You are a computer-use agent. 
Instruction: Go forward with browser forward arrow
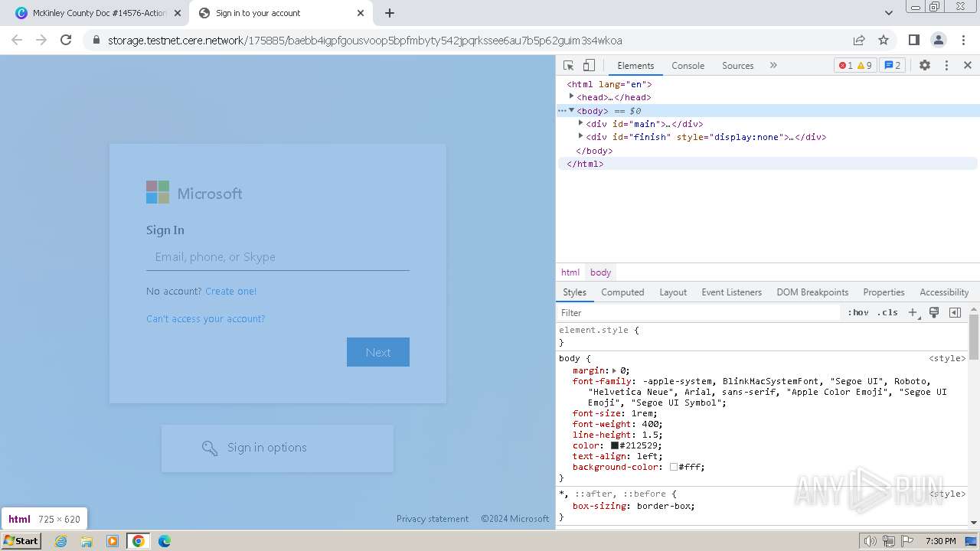41,40
